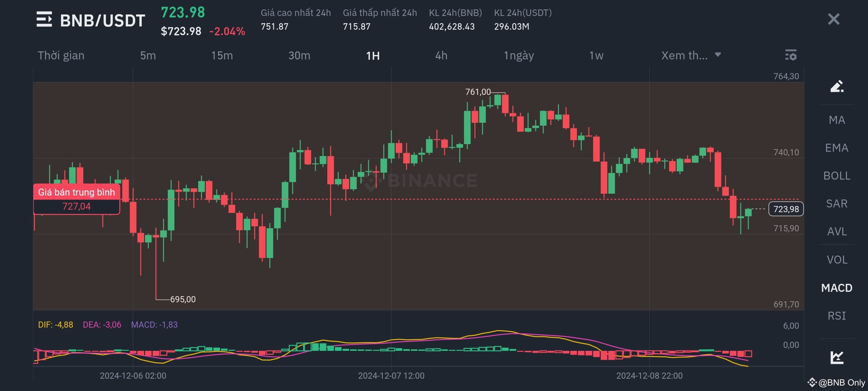Open the drawing tools pencil icon
The width and height of the screenshot is (868, 391).
pos(838,86)
